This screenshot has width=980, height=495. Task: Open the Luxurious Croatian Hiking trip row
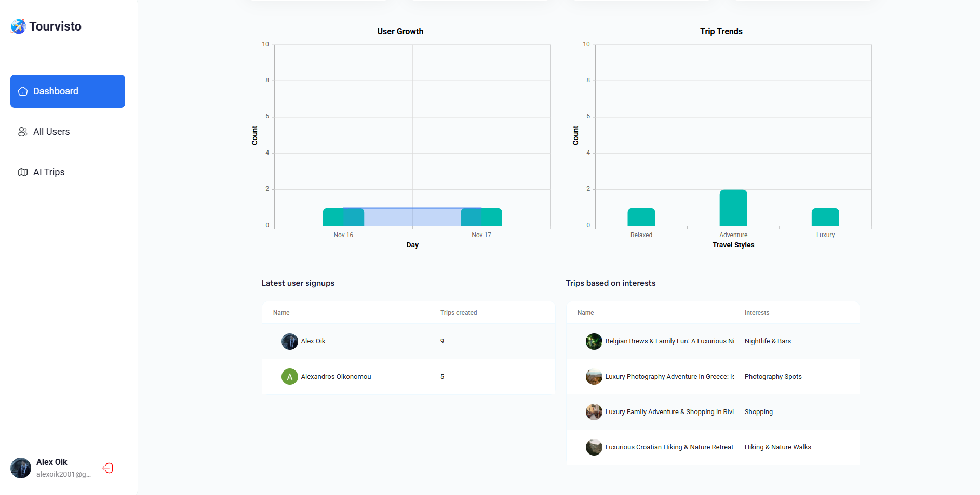[669, 447]
